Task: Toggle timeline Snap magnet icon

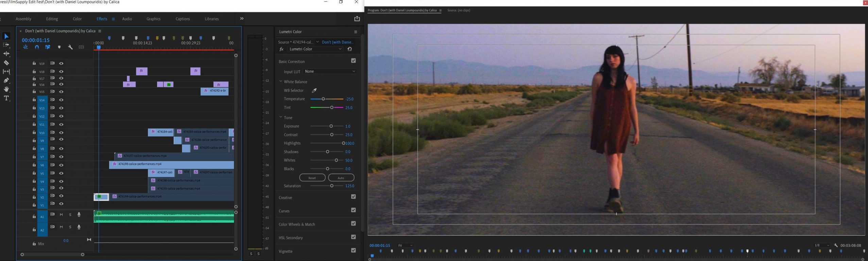Action: [x=37, y=47]
